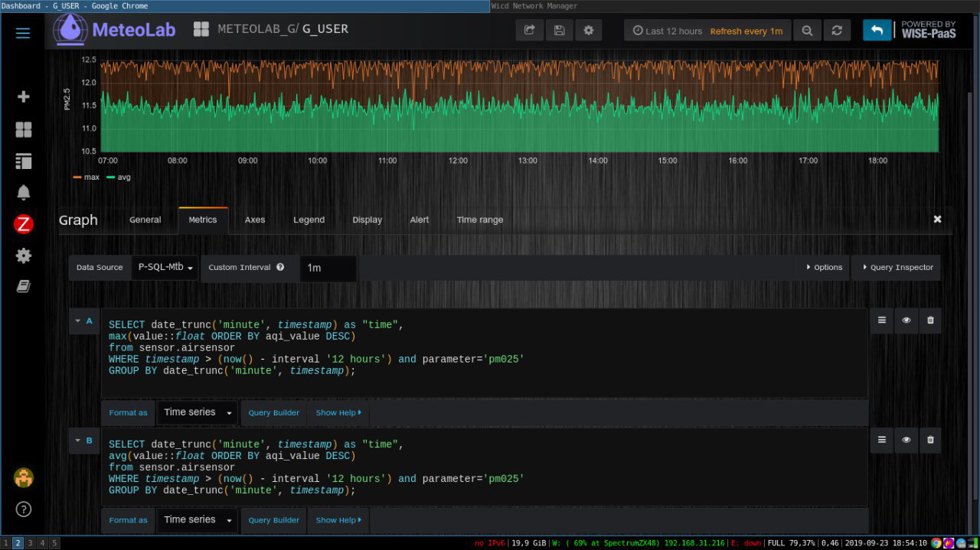Open dashboard settings gear in top bar
This screenshot has width=980, height=550.
(588, 31)
